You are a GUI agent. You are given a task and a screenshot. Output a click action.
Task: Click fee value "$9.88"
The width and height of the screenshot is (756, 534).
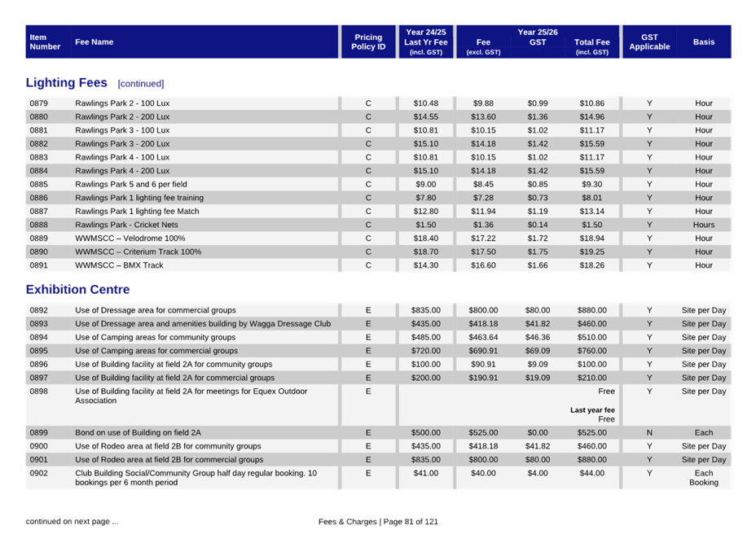[x=483, y=103]
